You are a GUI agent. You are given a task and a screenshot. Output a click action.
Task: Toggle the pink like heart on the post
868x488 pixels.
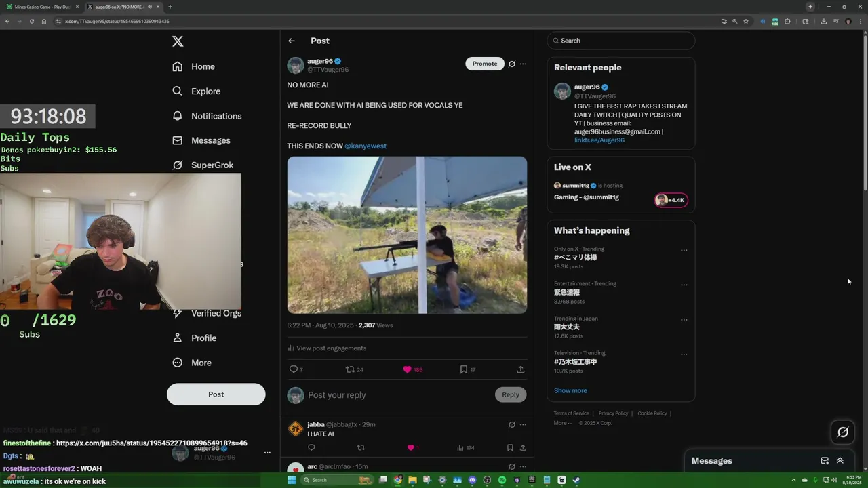(412, 369)
